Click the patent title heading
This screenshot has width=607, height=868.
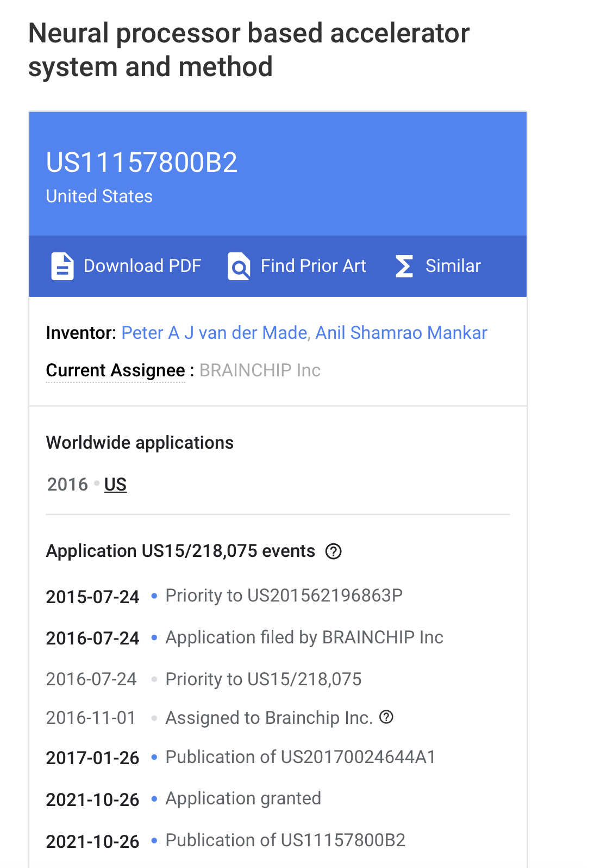249,49
